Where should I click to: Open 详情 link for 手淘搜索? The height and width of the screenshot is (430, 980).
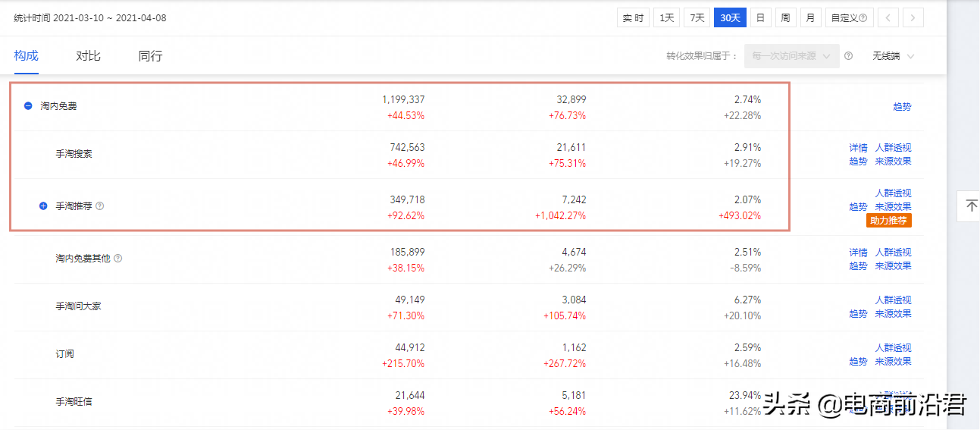(858, 148)
